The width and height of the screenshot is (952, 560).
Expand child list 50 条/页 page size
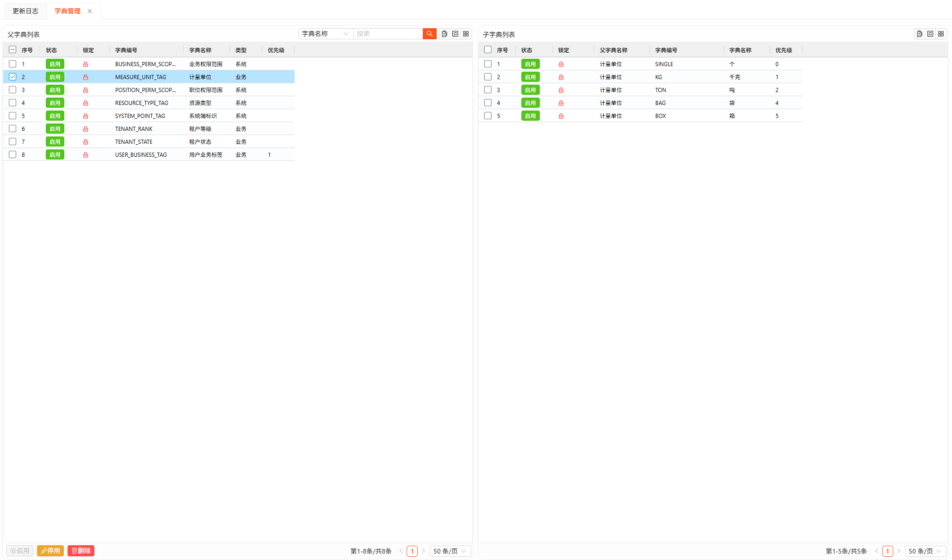[925, 551]
